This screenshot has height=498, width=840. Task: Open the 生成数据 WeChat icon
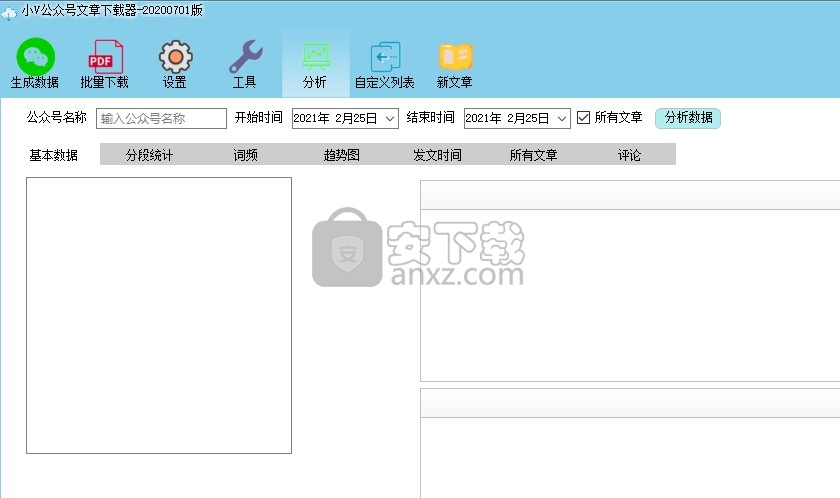tap(35, 57)
